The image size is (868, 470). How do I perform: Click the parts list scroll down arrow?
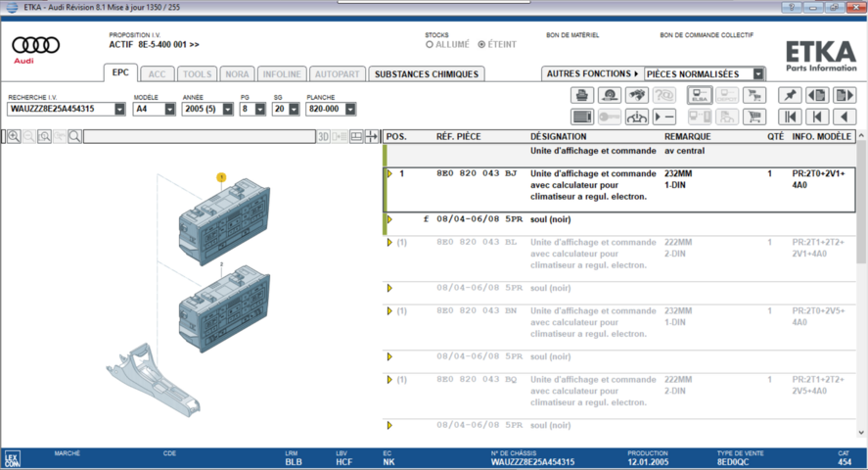pos(861,433)
